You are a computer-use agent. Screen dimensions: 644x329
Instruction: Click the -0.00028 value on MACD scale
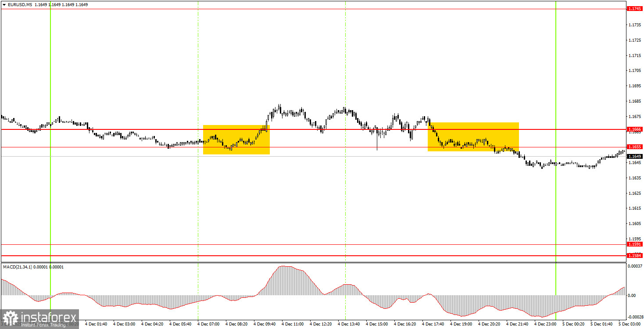[x=636, y=317]
